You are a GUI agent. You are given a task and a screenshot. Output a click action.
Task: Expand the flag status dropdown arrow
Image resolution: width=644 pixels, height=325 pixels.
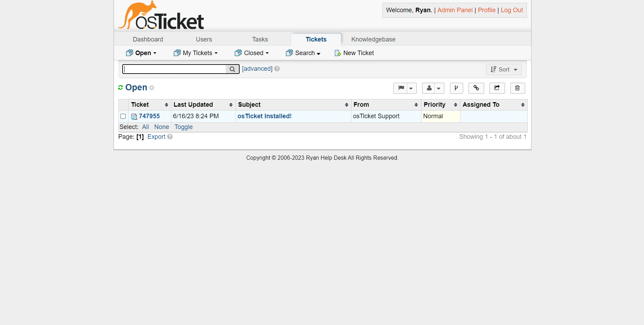pyautogui.click(x=411, y=88)
